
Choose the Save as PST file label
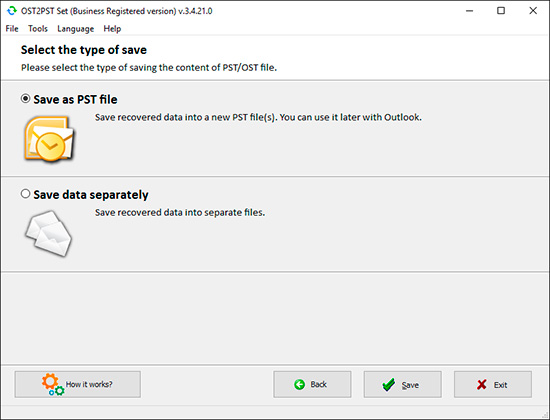coord(75,99)
